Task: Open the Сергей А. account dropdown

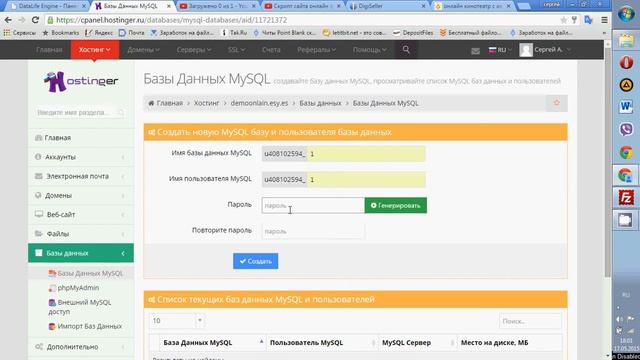Action: 552,50
